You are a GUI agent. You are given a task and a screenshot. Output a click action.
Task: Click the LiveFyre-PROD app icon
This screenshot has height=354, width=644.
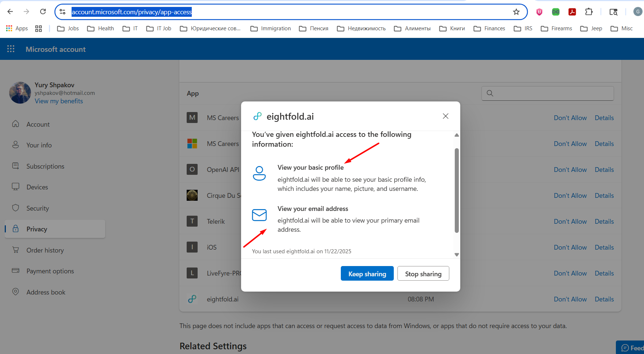192,273
